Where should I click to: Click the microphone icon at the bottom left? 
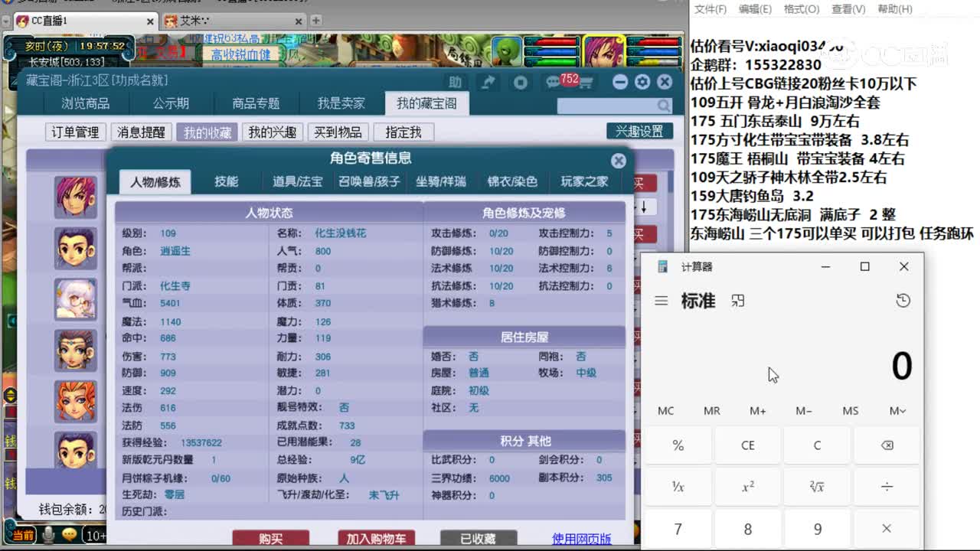tap(47, 535)
